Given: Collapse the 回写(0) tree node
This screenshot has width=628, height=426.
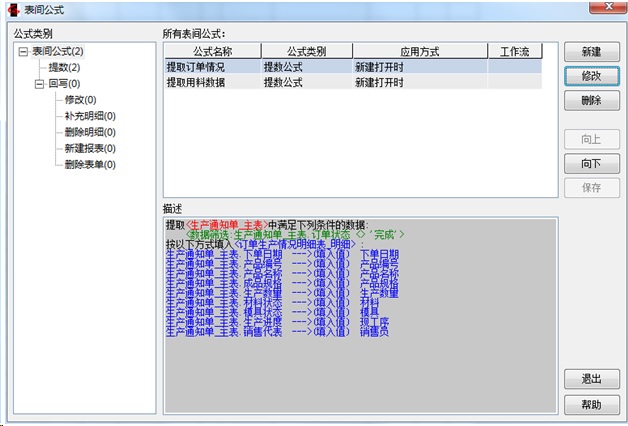Looking at the screenshot, I should pos(39,84).
